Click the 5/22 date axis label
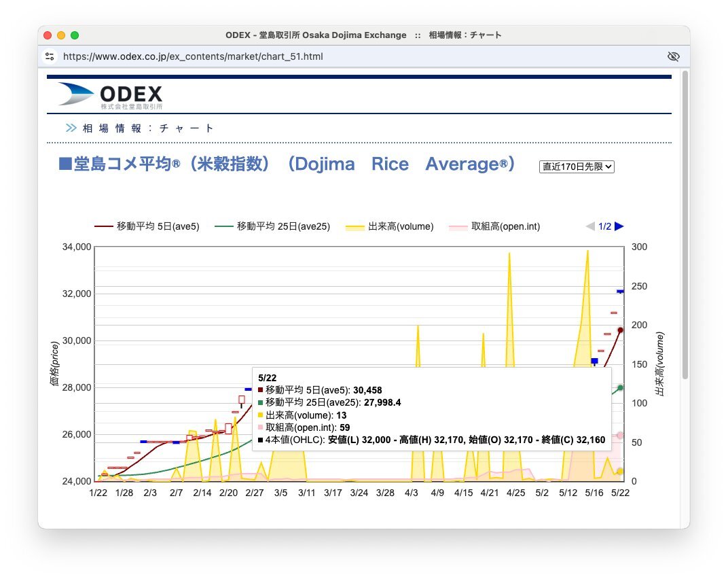This screenshot has width=728, height=579. point(620,493)
